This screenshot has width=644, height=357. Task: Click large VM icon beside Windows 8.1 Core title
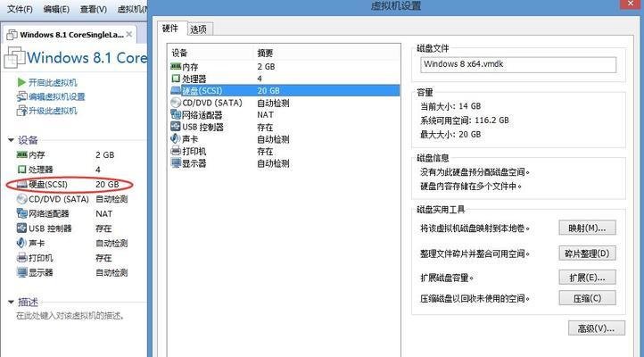point(14,57)
